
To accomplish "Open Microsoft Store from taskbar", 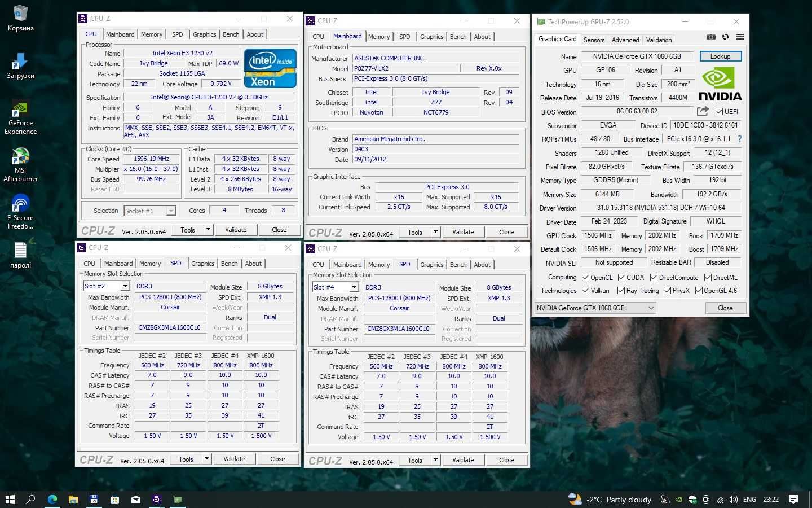I will point(114,500).
